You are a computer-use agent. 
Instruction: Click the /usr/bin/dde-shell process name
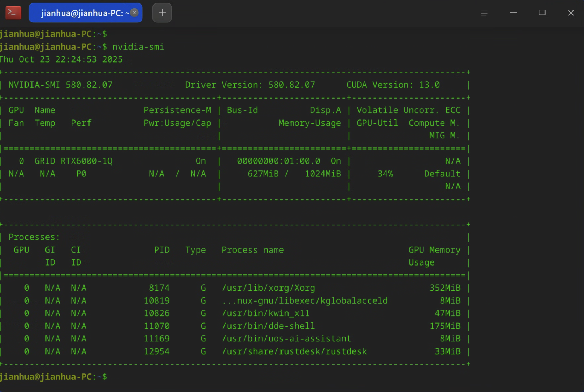[268, 326]
